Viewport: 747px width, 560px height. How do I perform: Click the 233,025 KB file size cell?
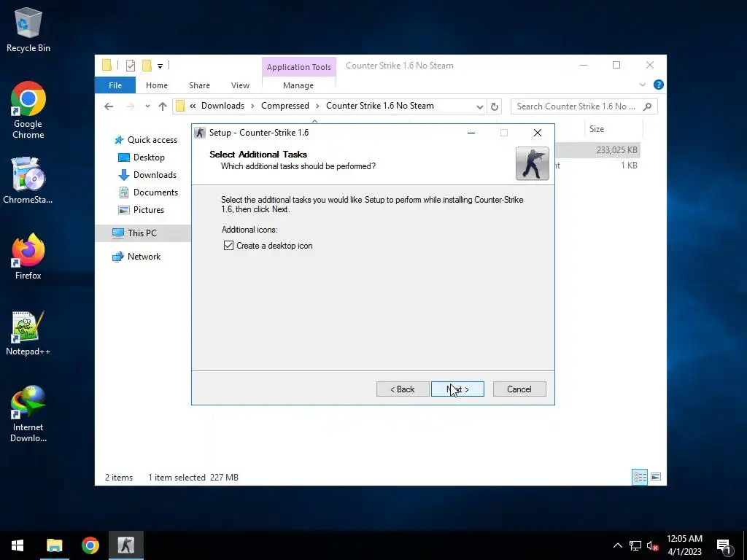[x=616, y=150]
